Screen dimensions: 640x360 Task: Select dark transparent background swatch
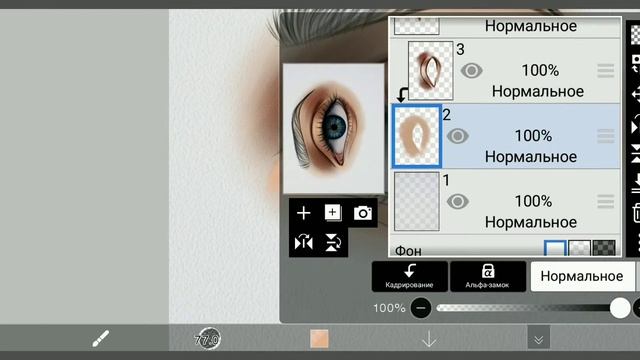604,247
